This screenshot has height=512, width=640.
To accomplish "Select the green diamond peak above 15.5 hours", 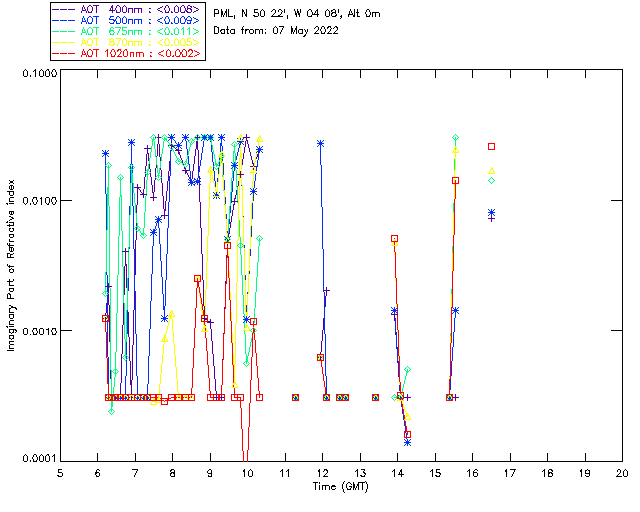I will [x=456, y=138].
